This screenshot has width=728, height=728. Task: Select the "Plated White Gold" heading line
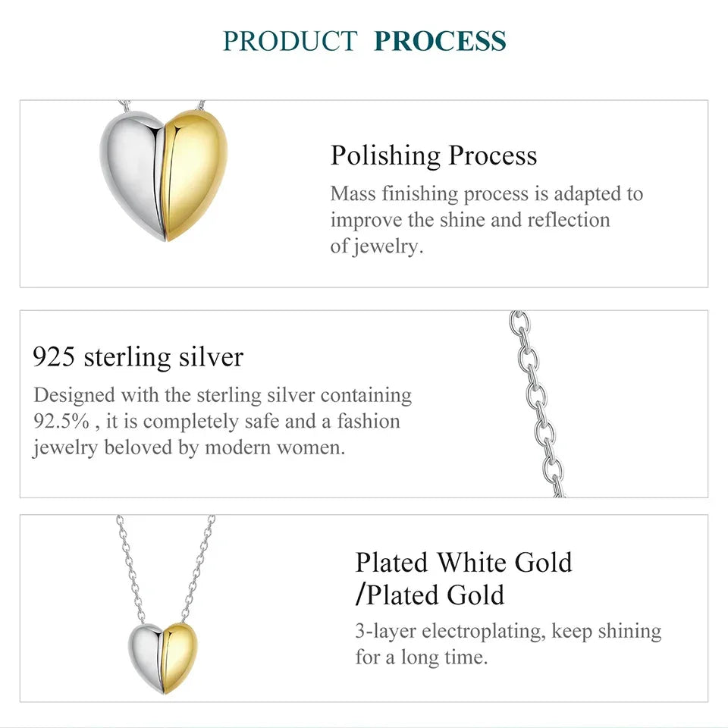463,563
